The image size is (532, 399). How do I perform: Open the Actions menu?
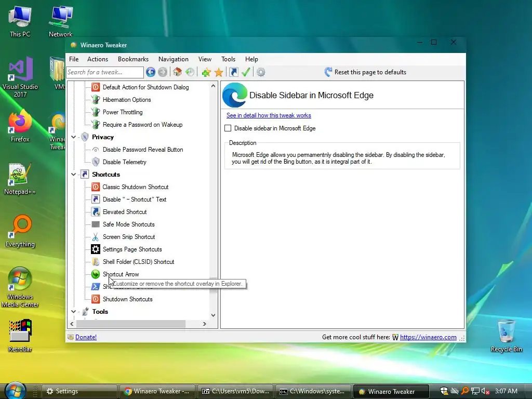[98, 59]
